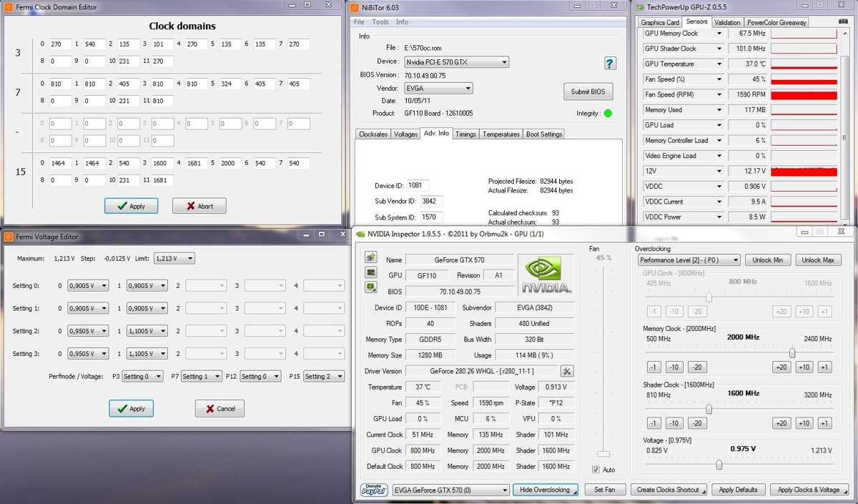Viewport: 858px width, 504px height.
Task: Click the Hide Overclocking button
Action: point(545,490)
